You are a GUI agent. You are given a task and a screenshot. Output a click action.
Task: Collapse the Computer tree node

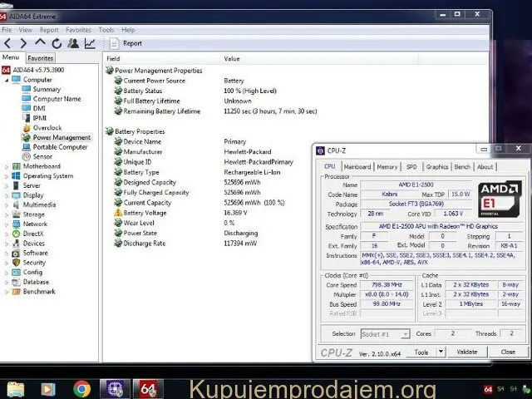[7, 80]
